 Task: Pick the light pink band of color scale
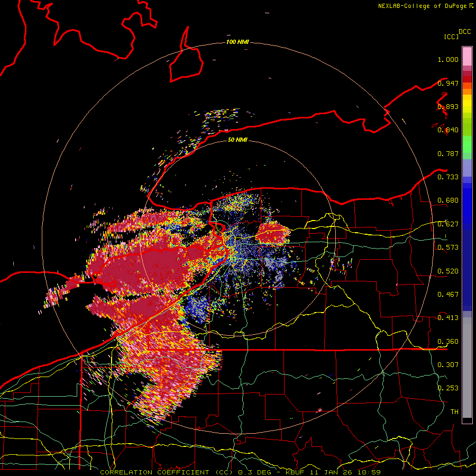[x=467, y=56]
